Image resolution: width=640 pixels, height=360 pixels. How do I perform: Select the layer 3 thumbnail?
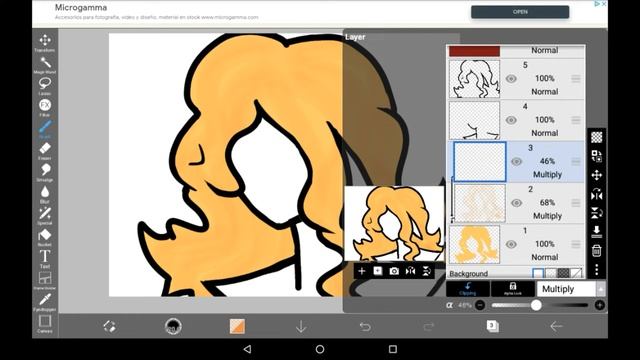(x=480, y=162)
